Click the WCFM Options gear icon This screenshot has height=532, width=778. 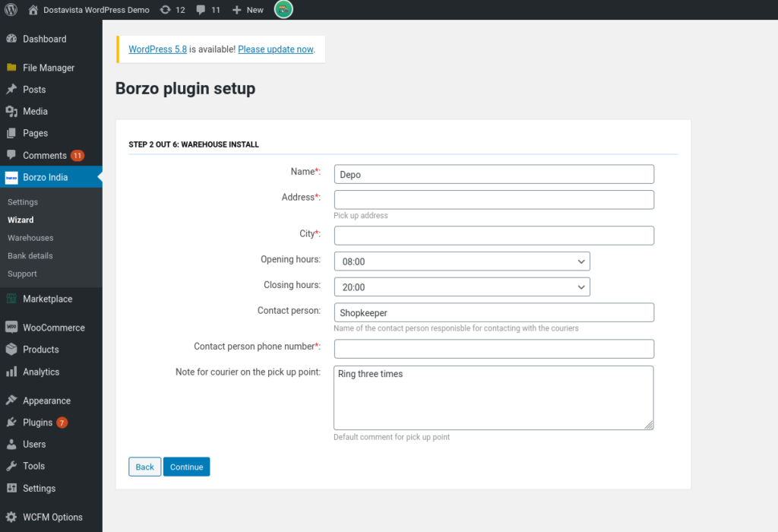coord(11,517)
